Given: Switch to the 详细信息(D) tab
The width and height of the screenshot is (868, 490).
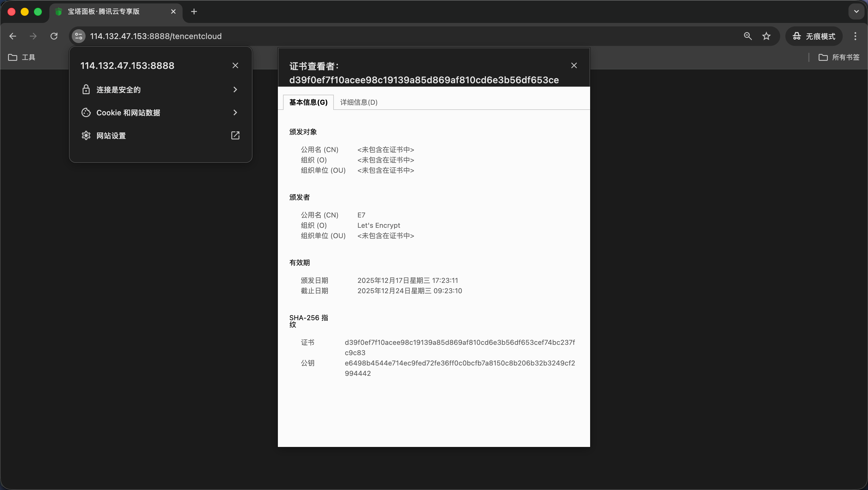Looking at the screenshot, I should coord(358,102).
